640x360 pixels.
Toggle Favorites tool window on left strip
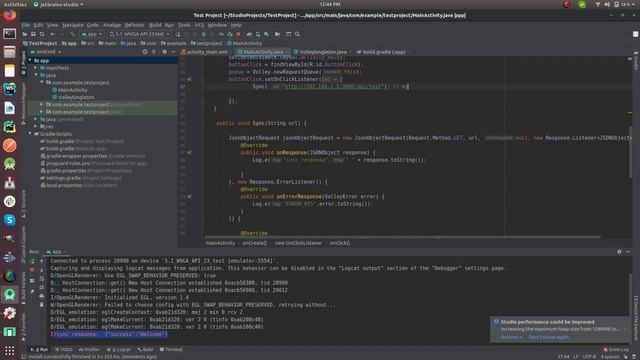click(23, 327)
